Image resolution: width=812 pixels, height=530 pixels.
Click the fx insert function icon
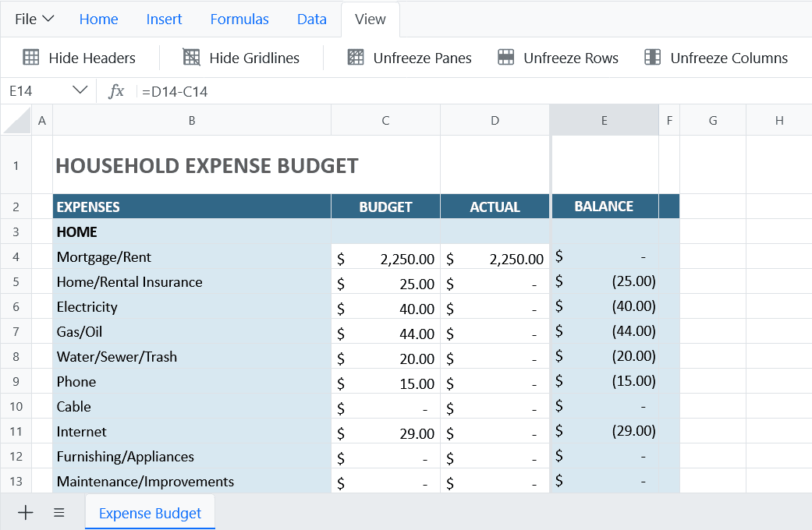tap(116, 91)
